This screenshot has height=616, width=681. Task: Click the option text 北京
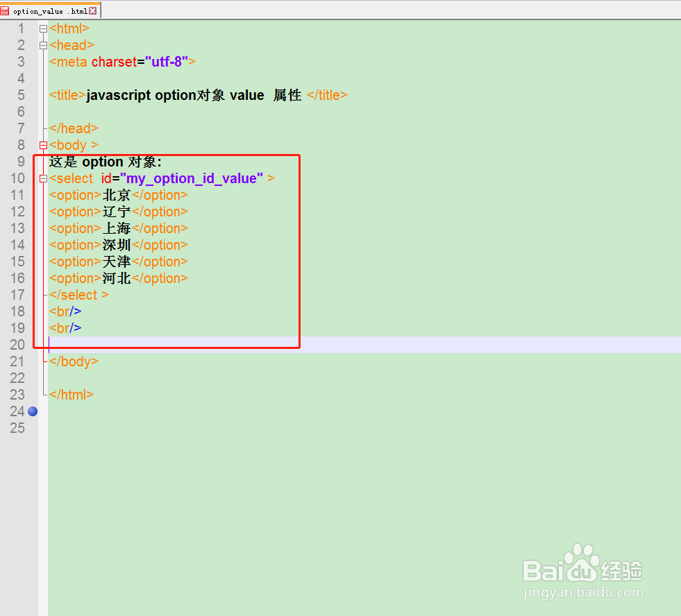click(x=117, y=196)
